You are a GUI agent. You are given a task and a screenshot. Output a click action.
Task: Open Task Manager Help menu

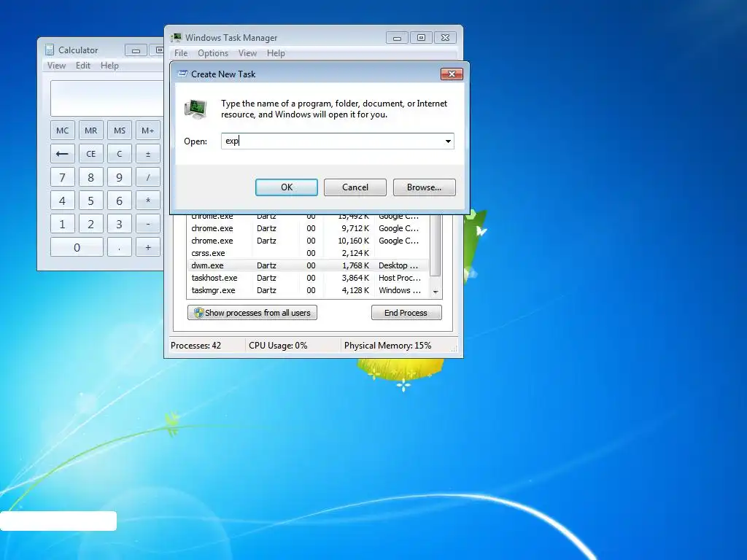pyautogui.click(x=276, y=52)
